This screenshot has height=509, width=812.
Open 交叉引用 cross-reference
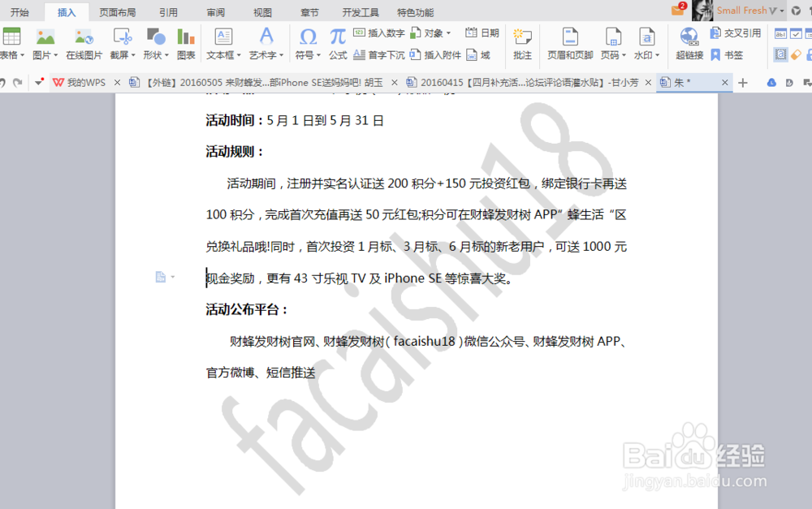pos(736,33)
